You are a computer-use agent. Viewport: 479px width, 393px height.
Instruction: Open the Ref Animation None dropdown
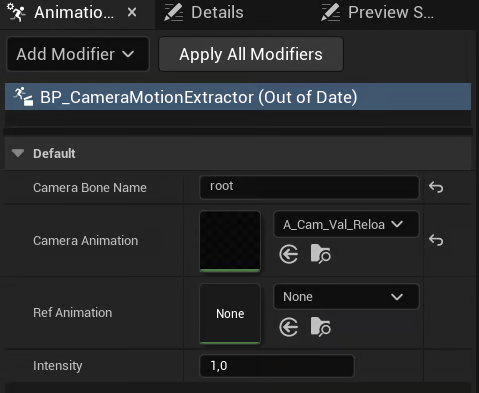click(346, 297)
